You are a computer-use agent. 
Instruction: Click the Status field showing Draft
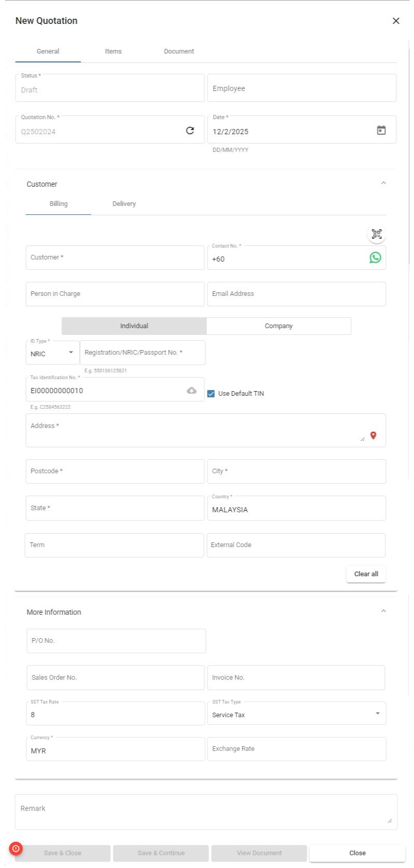110,88
